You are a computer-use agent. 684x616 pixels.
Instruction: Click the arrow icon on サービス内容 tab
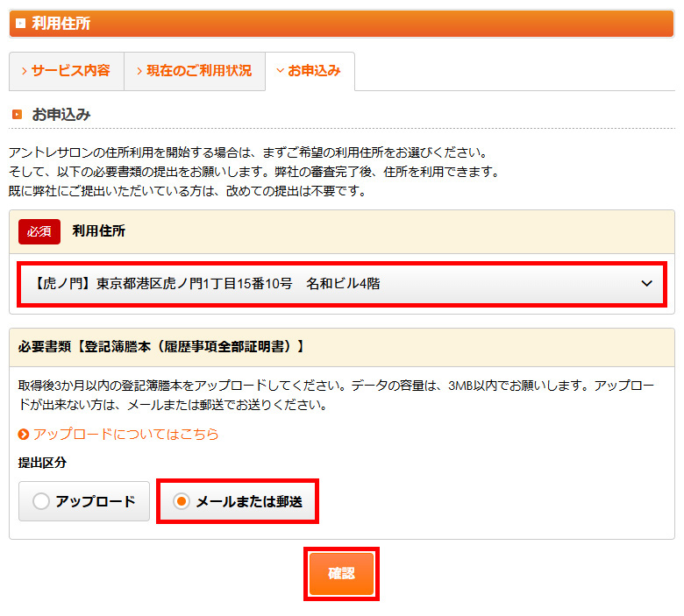pyautogui.click(x=25, y=71)
